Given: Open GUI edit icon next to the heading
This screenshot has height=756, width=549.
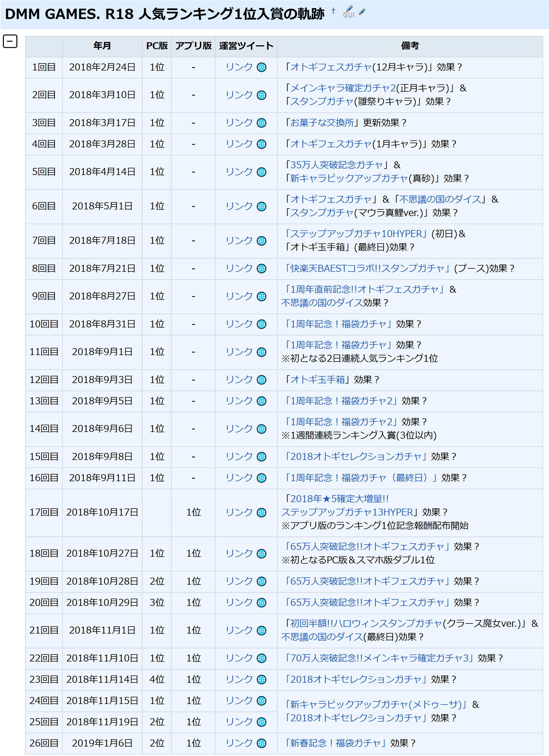Looking at the screenshot, I should point(349,12).
